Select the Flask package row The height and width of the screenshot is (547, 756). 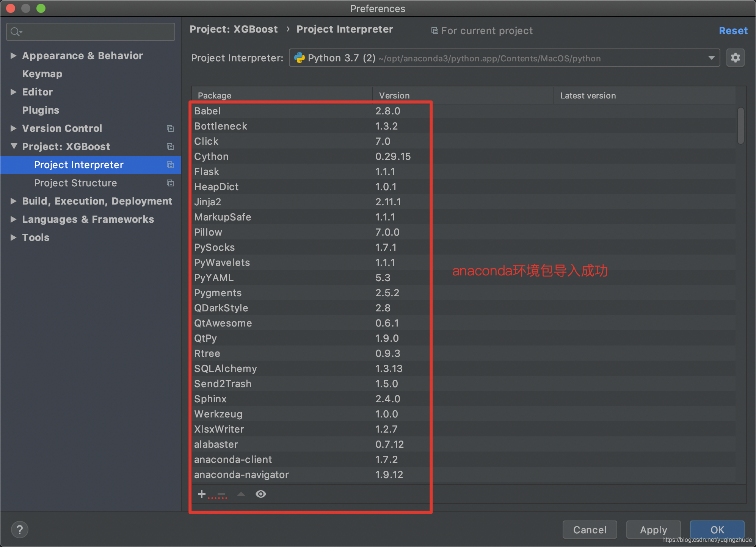point(463,172)
